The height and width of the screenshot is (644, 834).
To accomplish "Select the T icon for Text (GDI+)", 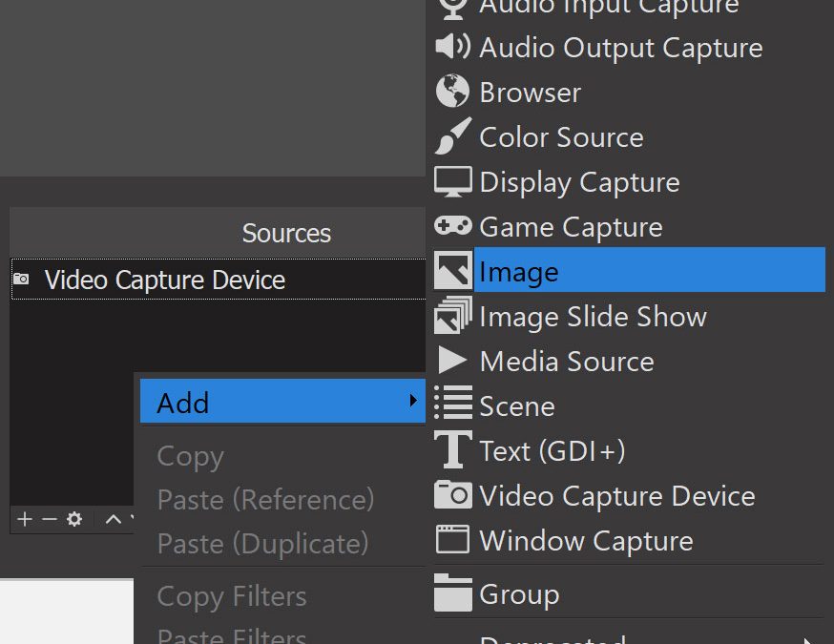I will coord(452,450).
